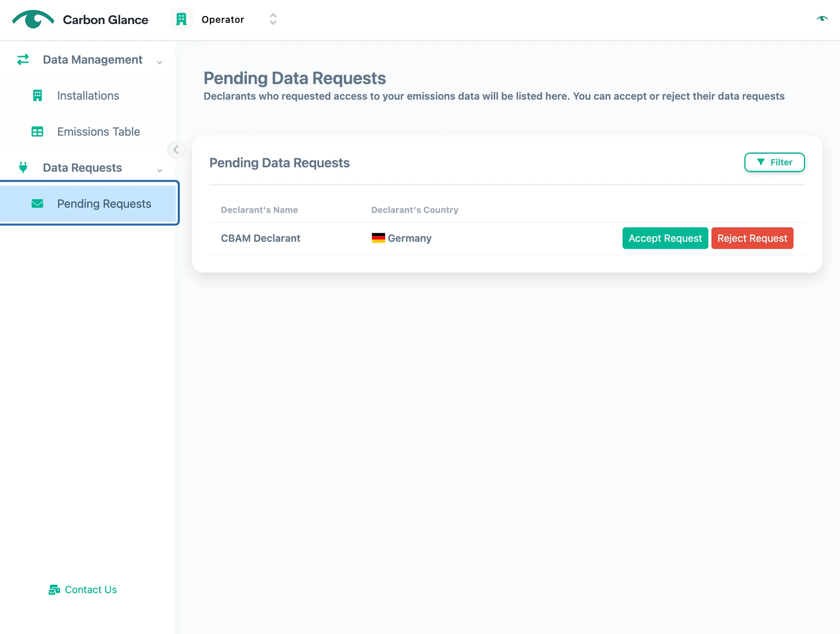
Task: Click the Installations building icon
Action: [37, 96]
